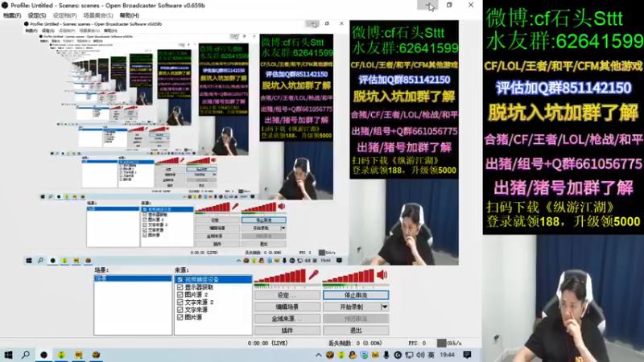This screenshot has height=362, width=644.
Task: Toggle the 图片源 2 source checkbox
Action: tap(180, 294)
